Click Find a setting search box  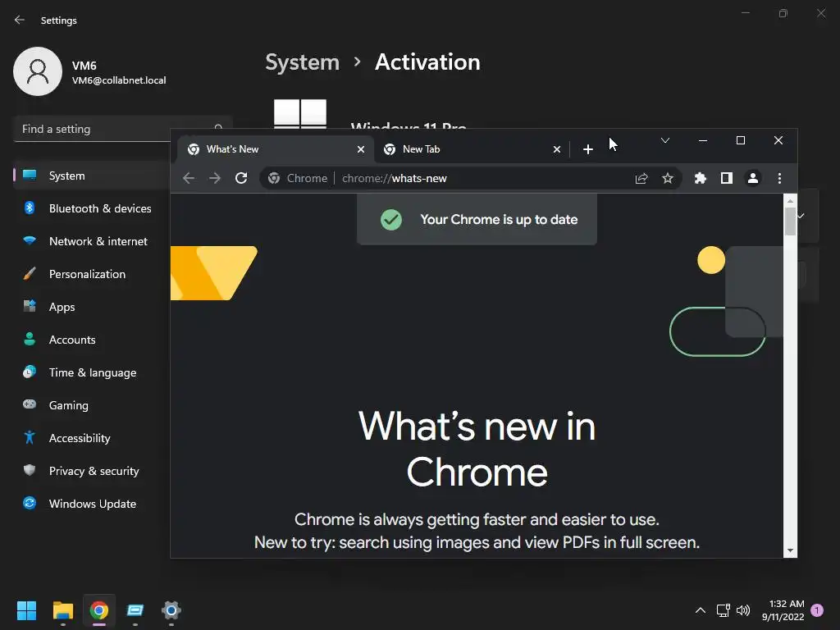[x=122, y=129]
